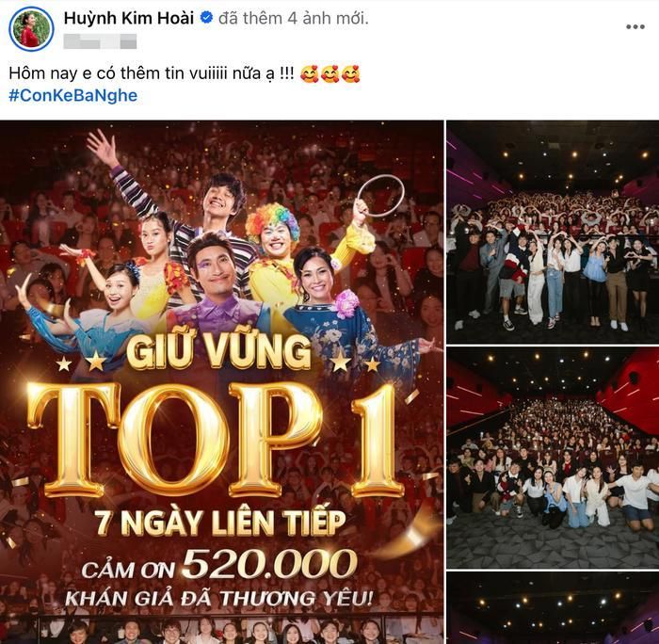The image size is (659, 644).
Task: Open the partially visible bottom-right photo
Action: (553, 608)
